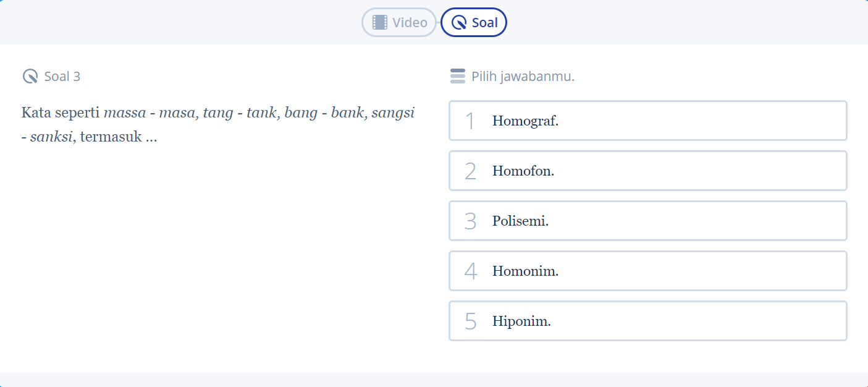
Task: Click the number badge 5 on Hiponim option
Action: [470, 321]
